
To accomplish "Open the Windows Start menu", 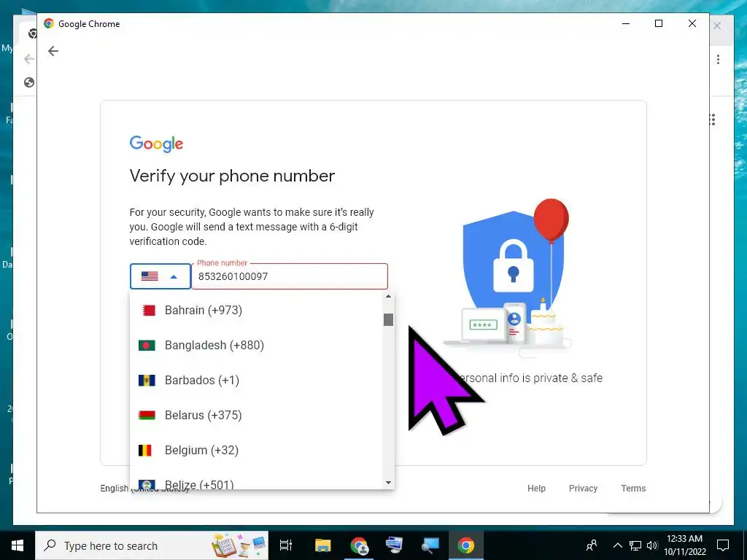I will [18, 545].
